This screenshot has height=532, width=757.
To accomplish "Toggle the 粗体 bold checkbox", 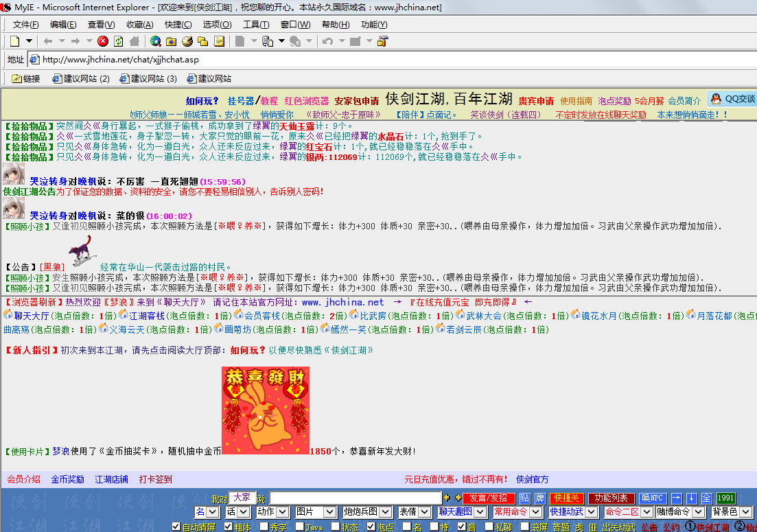I will pyautogui.click(x=229, y=527).
